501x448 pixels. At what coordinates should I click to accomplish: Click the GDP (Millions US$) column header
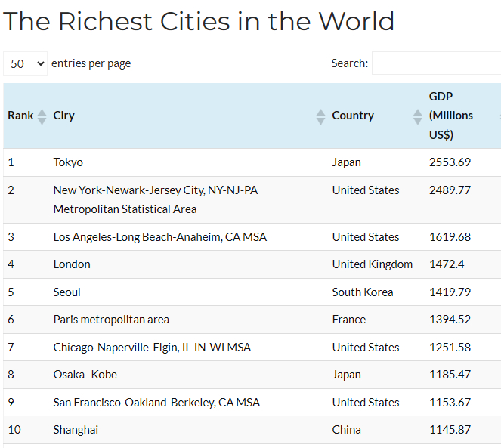coord(451,116)
